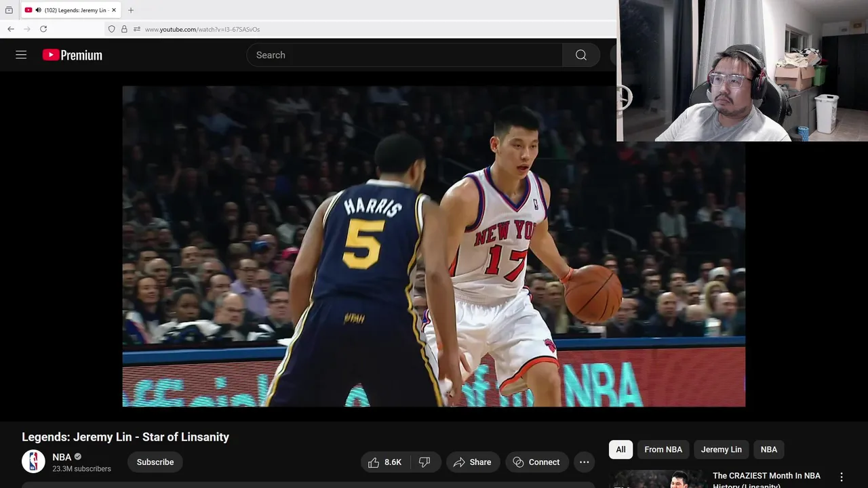Select the NBA filter chip
This screenshot has height=488, width=868.
point(768,449)
